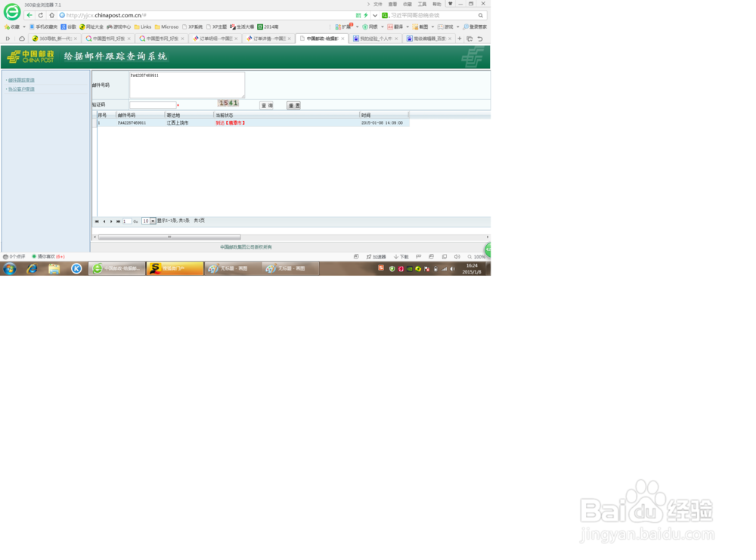
Task: Go to previous page in pager
Action: click(104, 221)
